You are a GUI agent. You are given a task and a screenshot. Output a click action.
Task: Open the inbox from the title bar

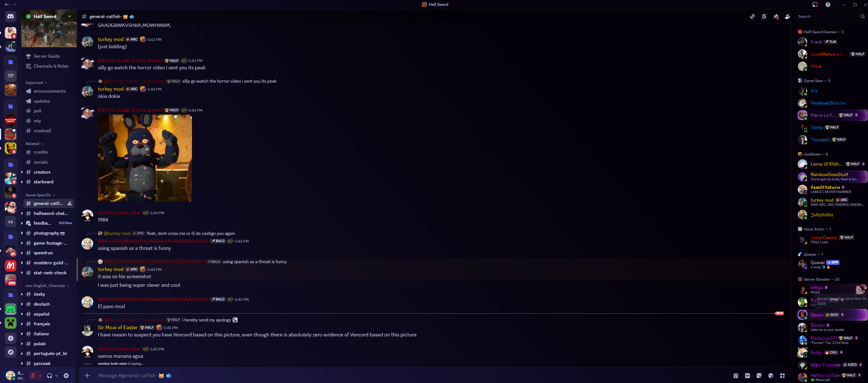pos(815,5)
